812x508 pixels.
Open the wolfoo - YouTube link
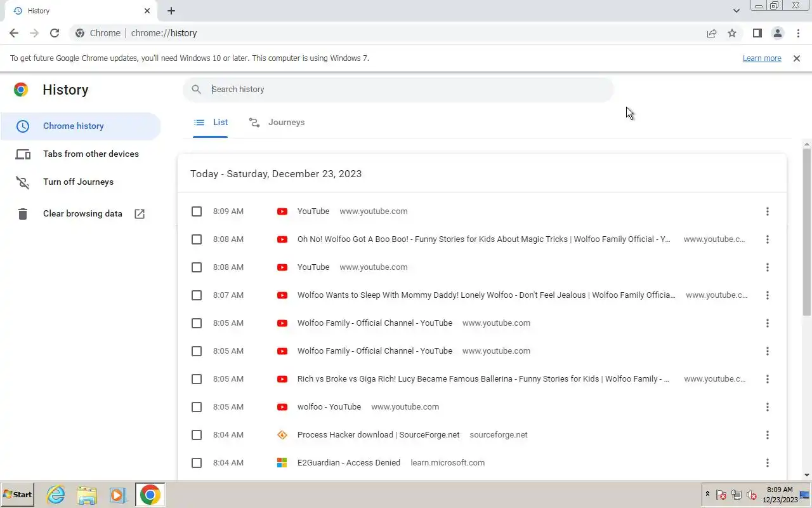pos(329,407)
